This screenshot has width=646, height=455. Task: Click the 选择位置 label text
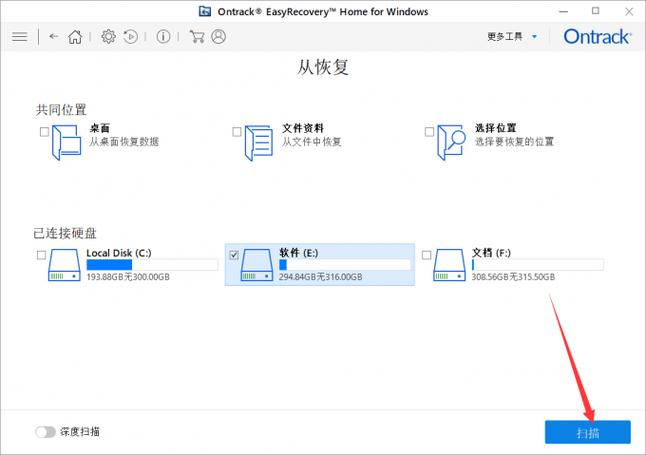(496, 128)
